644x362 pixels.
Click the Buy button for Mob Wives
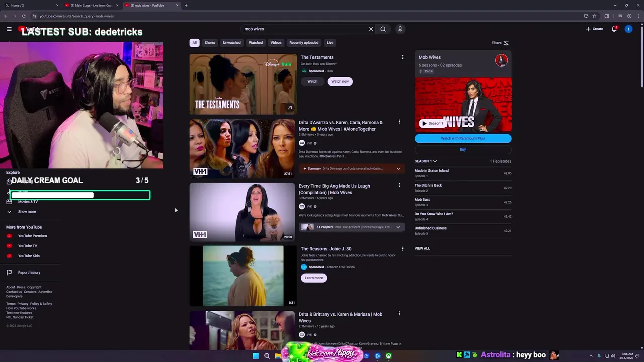463,149
